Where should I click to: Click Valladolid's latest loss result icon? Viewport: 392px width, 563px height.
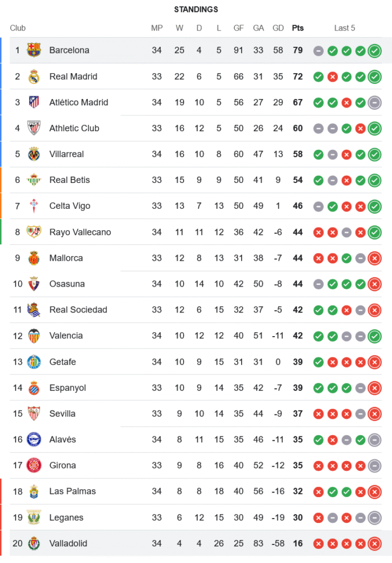[x=375, y=544]
